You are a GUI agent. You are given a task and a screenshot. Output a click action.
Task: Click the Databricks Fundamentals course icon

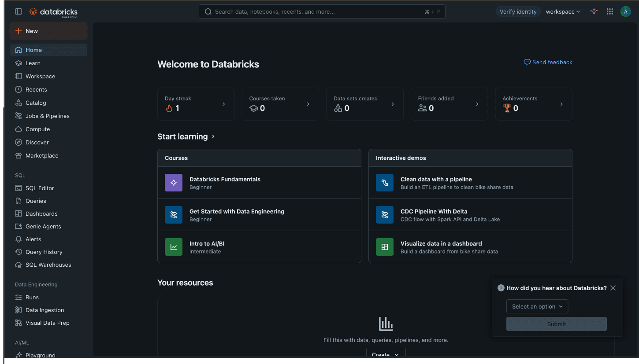coord(174,183)
